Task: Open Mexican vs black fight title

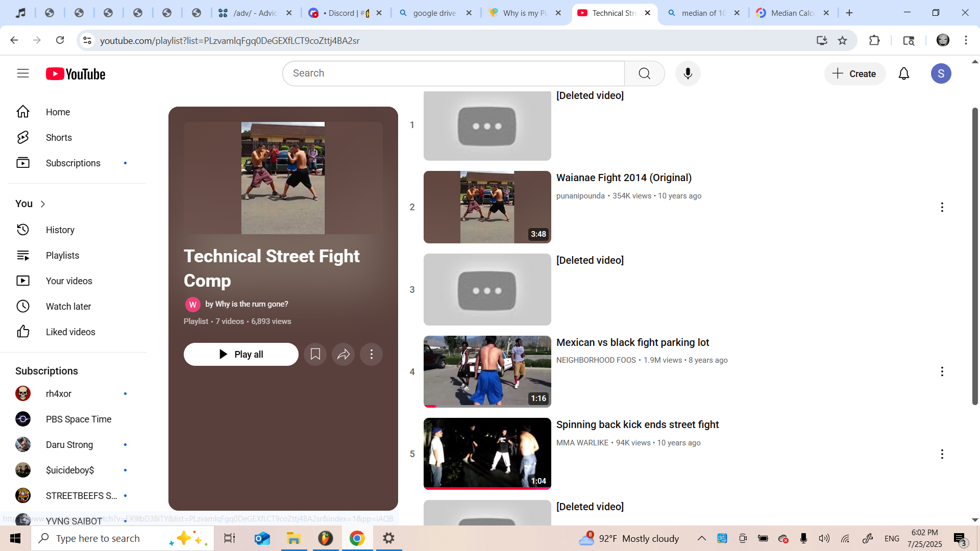Action: coord(632,342)
